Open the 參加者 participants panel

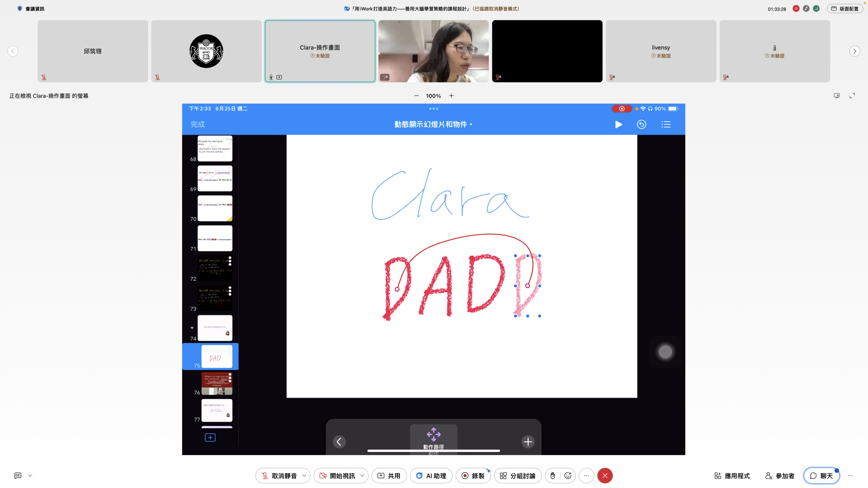click(x=780, y=475)
